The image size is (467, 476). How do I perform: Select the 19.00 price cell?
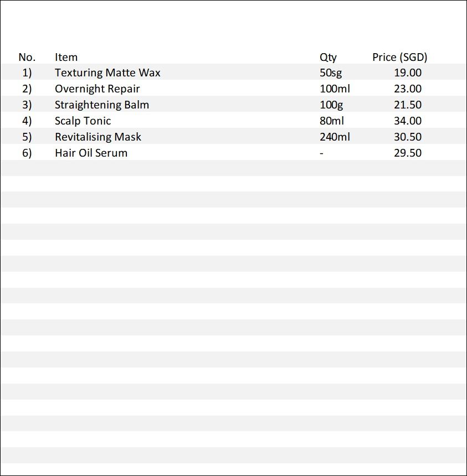[407, 73]
